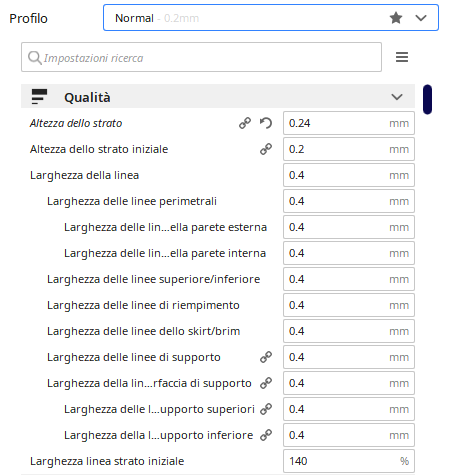Image resolution: width=451 pixels, height=475 pixels.
Task: Click the Larghezza della linea value field
Action: [x=349, y=175]
